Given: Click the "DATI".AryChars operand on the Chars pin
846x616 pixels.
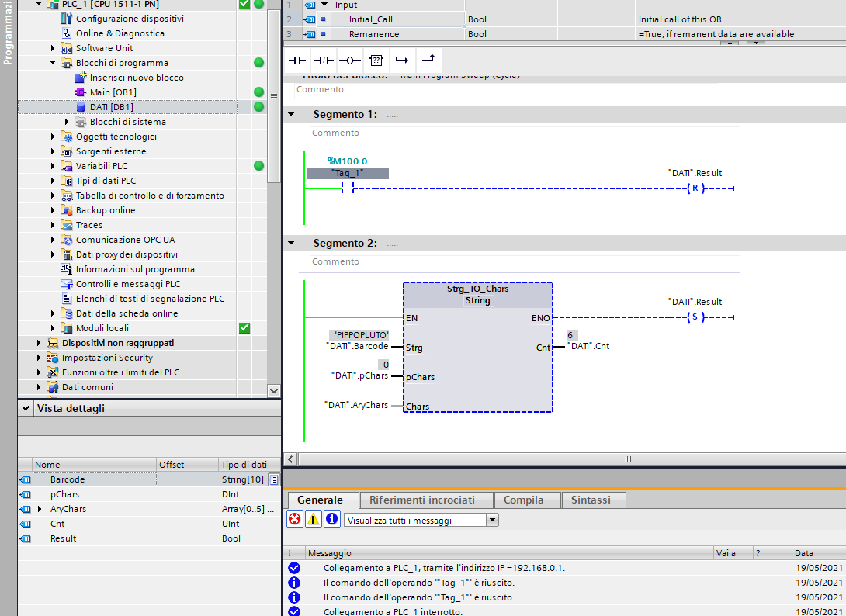Looking at the screenshot, I should 355,405.
